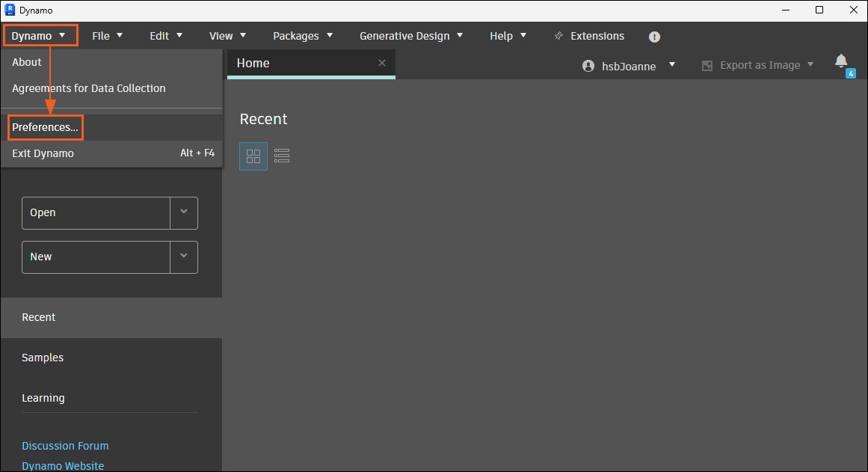Click the New button
The image size is (868, 472).
point(96,257)
